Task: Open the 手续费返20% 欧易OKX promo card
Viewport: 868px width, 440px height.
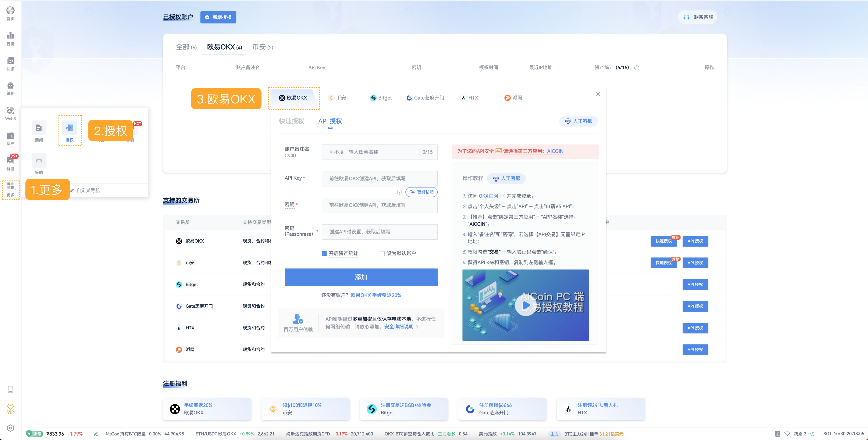Action: [x=207, y=409]
